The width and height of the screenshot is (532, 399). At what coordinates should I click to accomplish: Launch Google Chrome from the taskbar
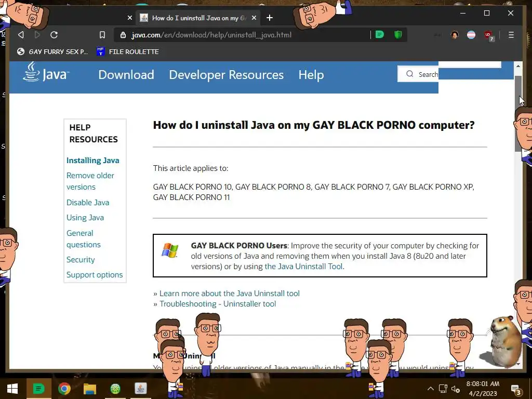point(64,389)
